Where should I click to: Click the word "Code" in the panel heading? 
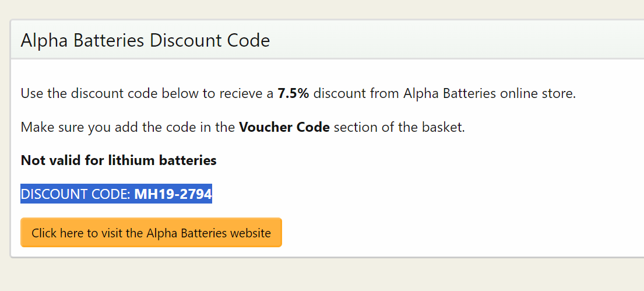click(x=247, y=41)
